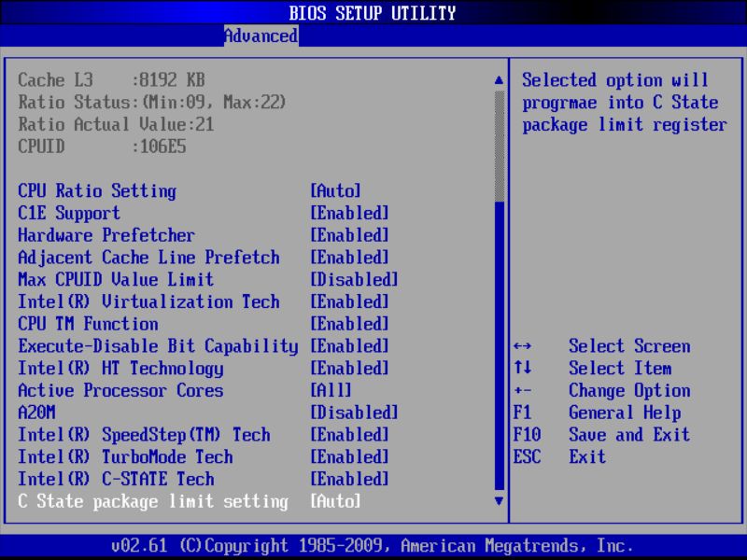The height and width of the screenshot is (560, 747).
Task: Select C State package limit setting label
Action: pos(153,501)
